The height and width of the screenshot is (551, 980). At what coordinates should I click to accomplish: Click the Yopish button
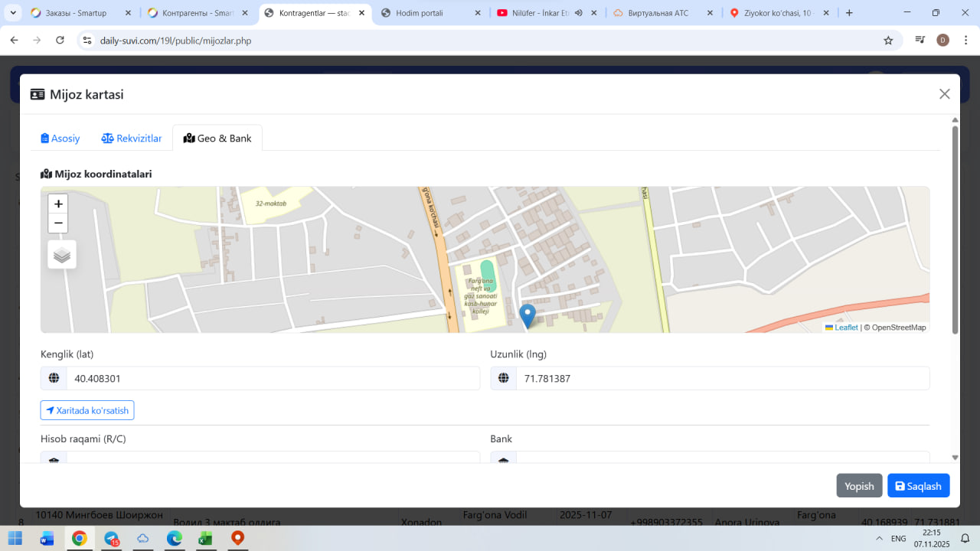859,486
